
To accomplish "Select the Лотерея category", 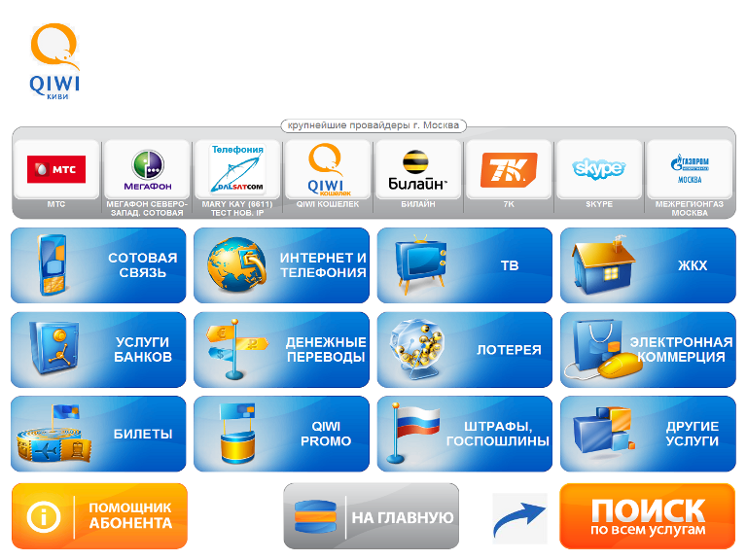I will [x=465, y=350].
